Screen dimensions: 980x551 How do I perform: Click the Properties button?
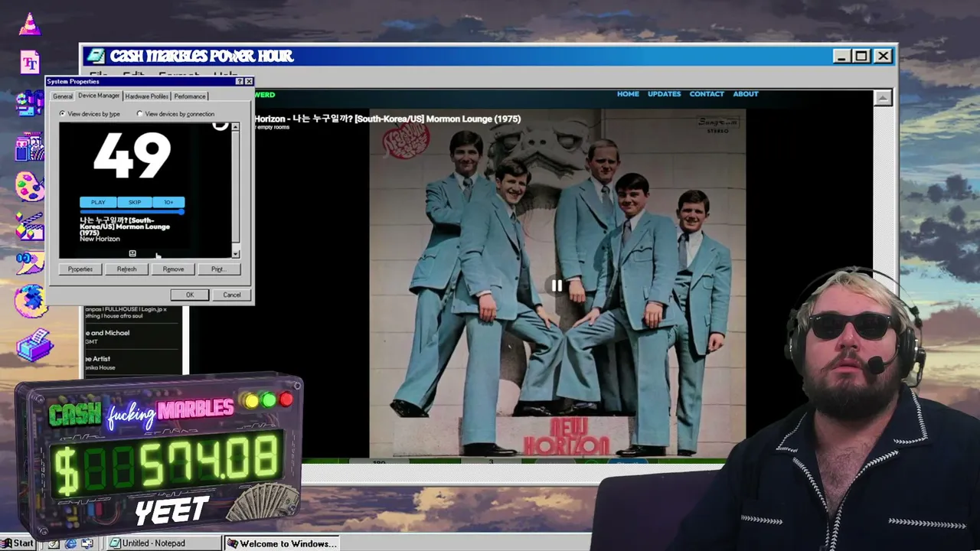click(x=80, y=269)
